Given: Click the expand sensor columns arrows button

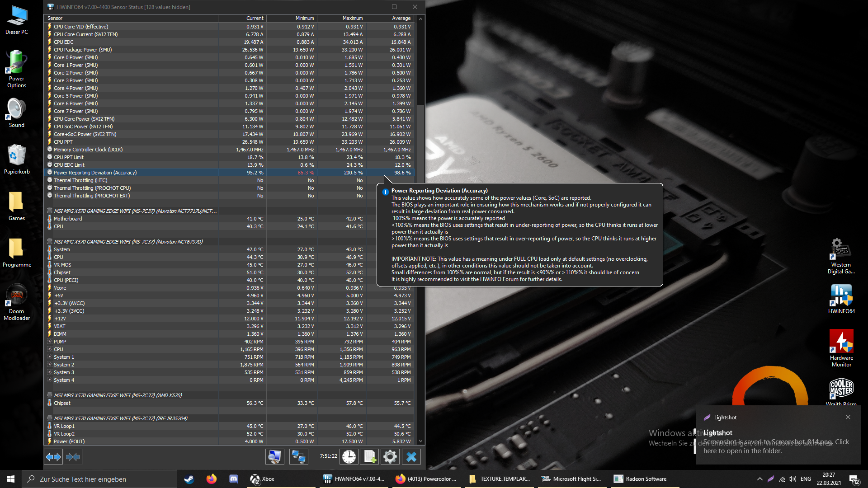Looking at the screenshot, I should tap(53, 457).
